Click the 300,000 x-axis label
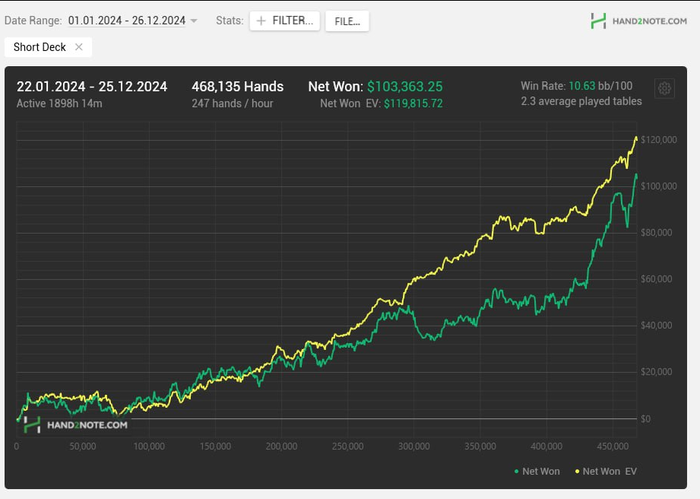Viewport: 700px width, 499px height. (x=414, y=446)
